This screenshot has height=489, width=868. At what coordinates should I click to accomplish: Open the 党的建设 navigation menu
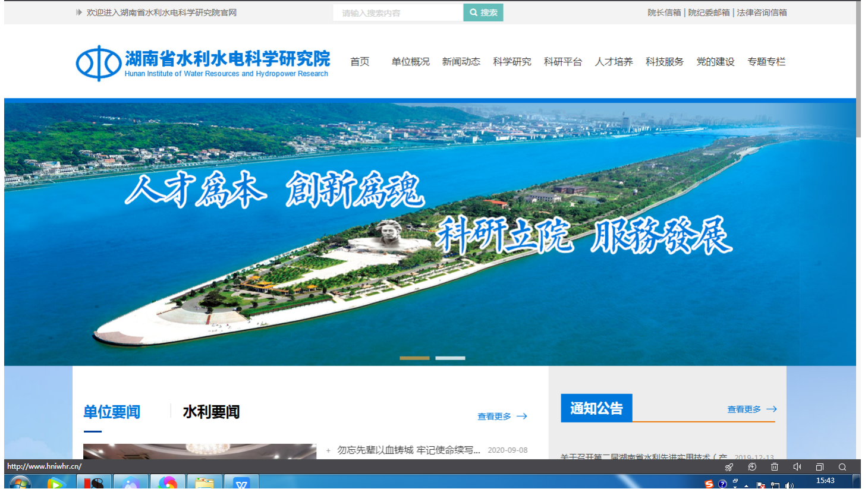(715, 62)
